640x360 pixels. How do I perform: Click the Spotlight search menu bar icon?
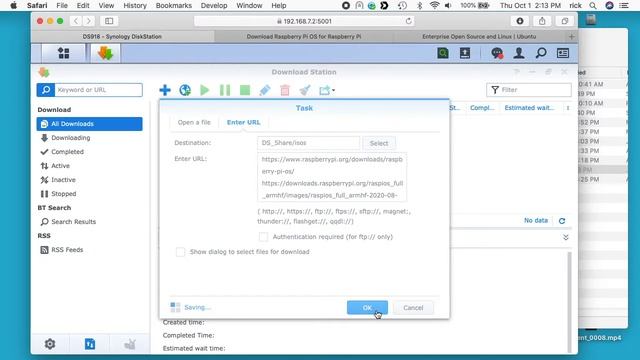click(x=593, y=6)
